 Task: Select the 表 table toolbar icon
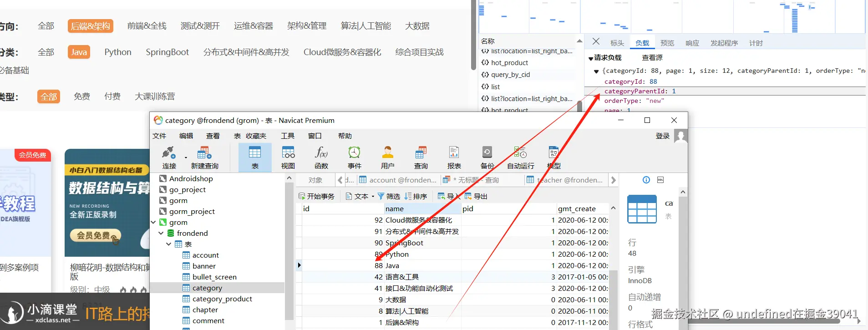pyautogui.click(x=255, y=157)
